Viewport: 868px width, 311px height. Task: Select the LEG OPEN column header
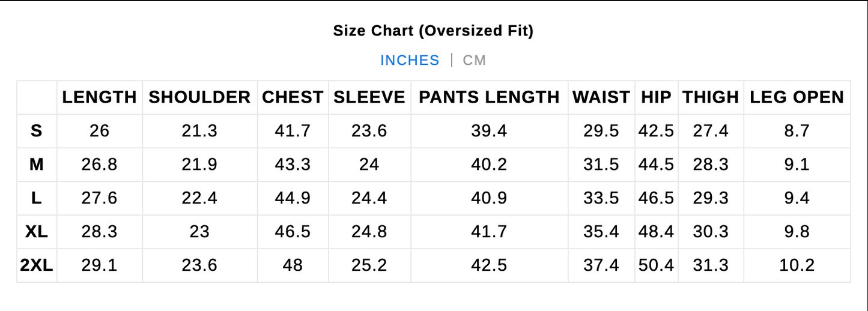(x=797, y=97)
